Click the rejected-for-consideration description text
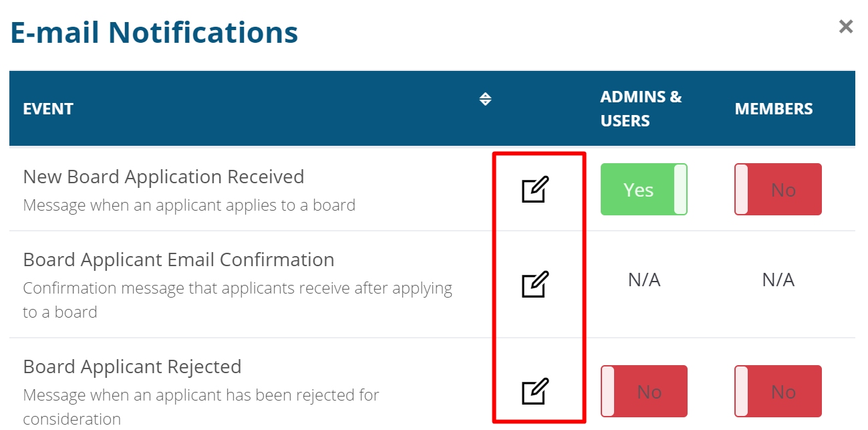This screenshot has width=868, height=430. tap(200, 395)
